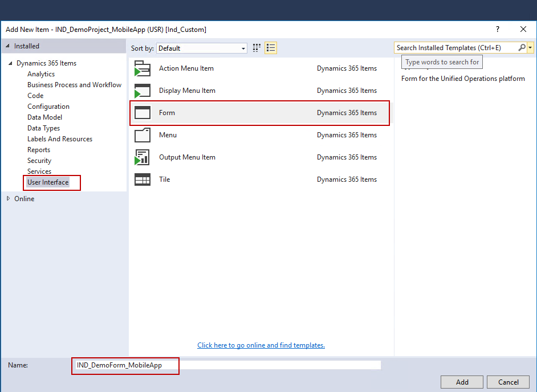Collapse the Installed section

point(7,46)
